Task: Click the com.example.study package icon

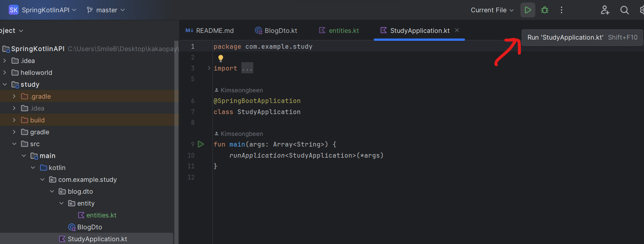Action: tap(53, 179)
